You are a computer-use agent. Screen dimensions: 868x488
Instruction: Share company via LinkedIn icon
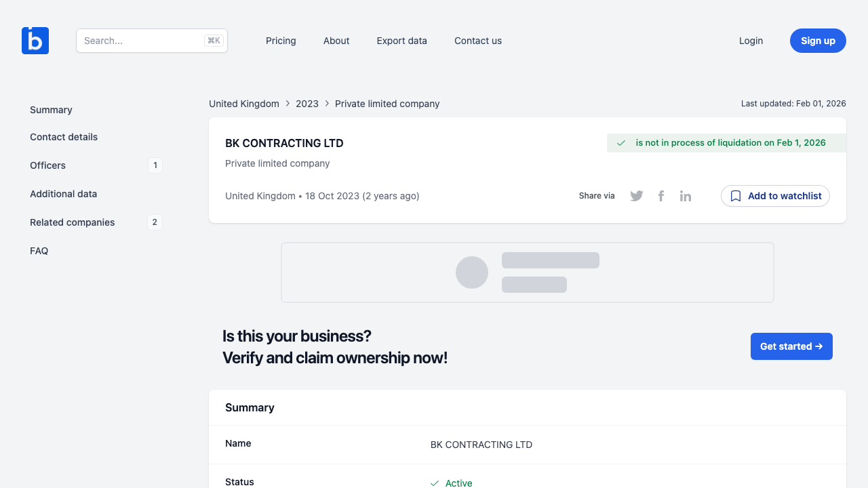[686, 196]
